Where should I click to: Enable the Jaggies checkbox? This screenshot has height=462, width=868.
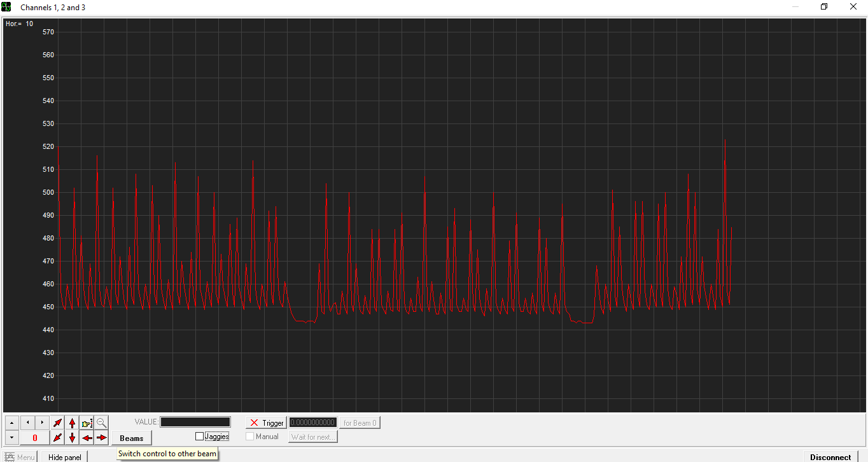tap(200, 437)
